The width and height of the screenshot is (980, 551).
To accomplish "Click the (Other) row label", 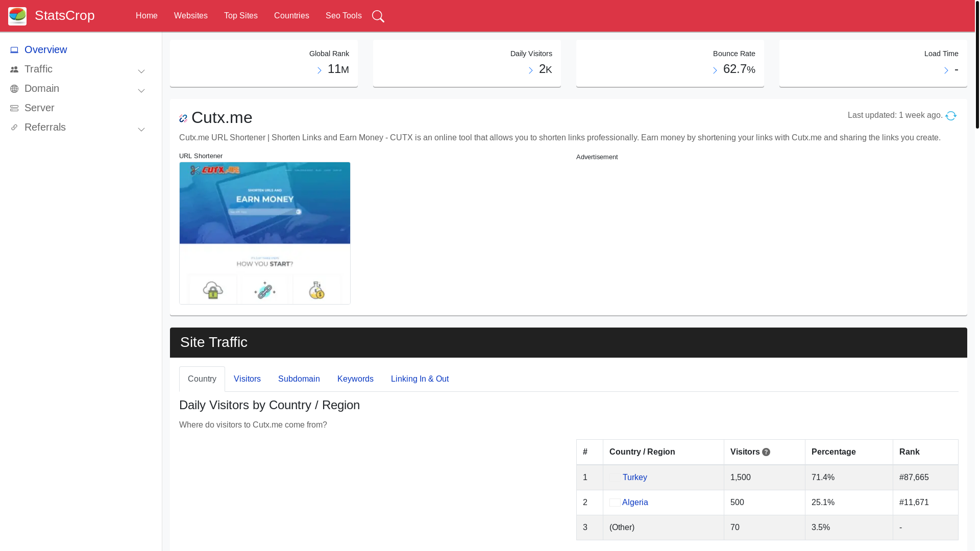I will [x=622, y=528].
